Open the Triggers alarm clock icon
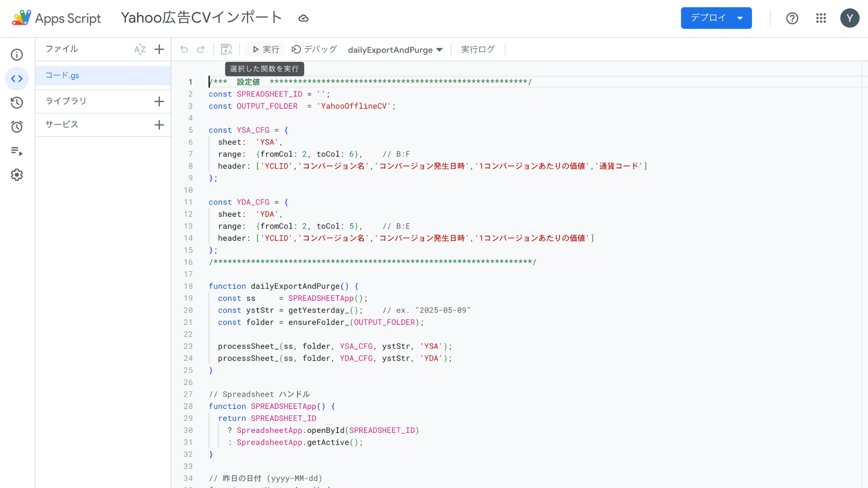Screen dimensions: 868x488 click(17, 127)
